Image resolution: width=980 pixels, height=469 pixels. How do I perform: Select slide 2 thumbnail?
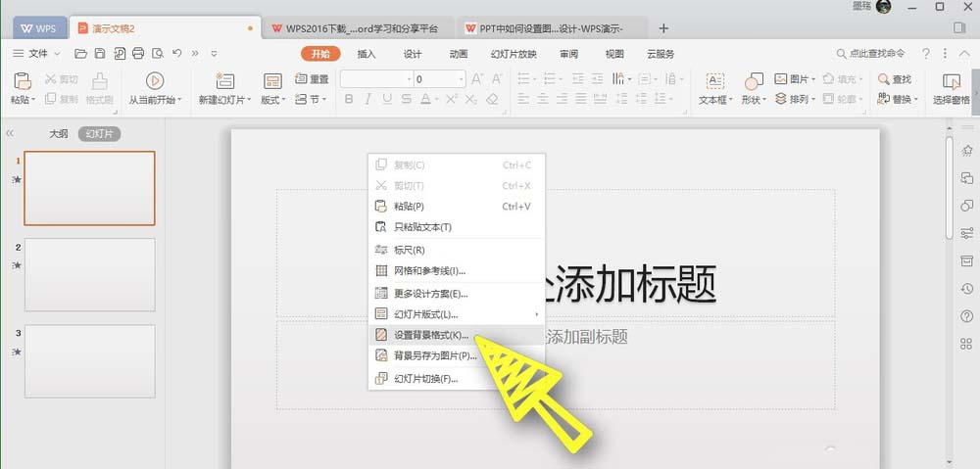tap(89, 273)
